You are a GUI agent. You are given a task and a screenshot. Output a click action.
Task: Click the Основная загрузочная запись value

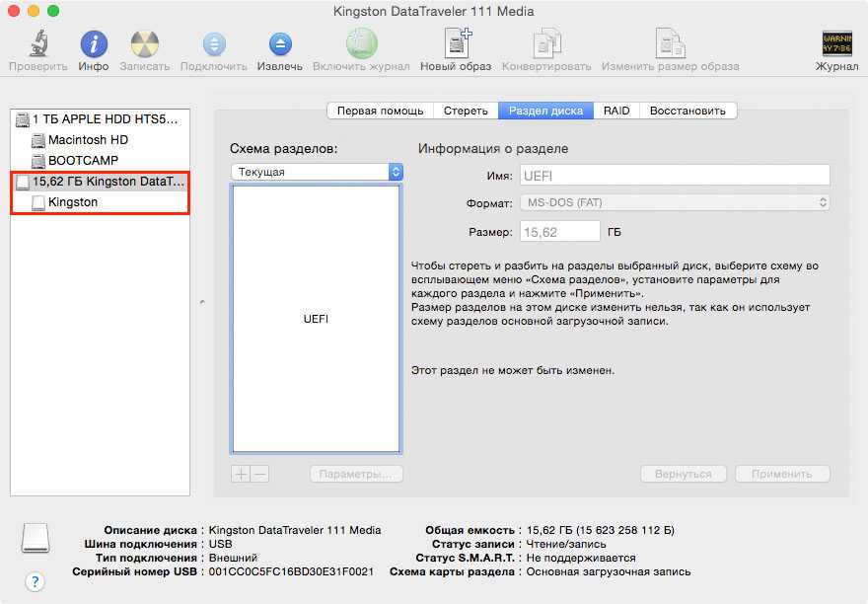click(609, 571)
